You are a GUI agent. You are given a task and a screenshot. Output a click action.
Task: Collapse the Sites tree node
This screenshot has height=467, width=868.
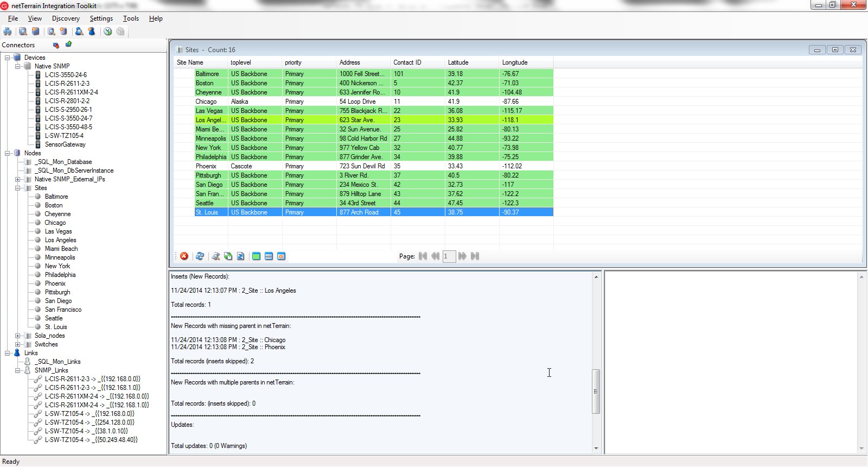(18, 188)
